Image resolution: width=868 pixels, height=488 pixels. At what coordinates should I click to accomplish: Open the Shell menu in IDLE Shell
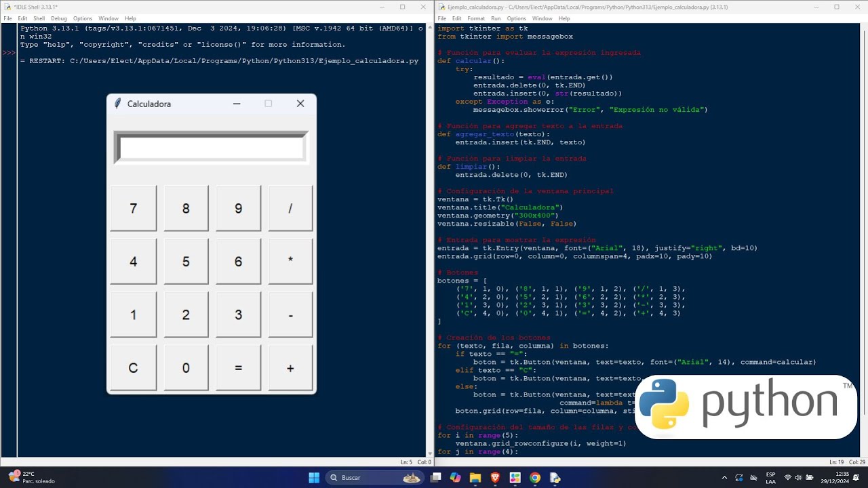click(x=39, y=18)
